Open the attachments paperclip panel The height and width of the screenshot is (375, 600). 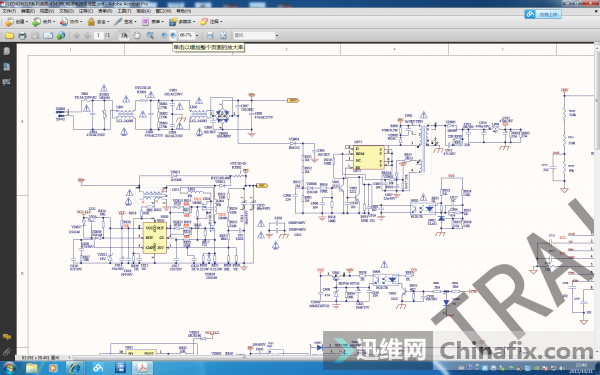click(7, 352)
